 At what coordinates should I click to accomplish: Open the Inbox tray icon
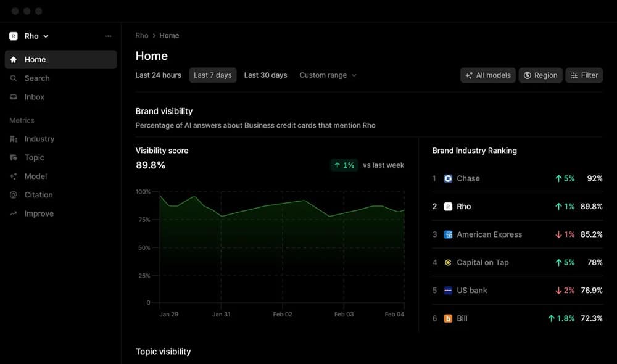coord(14,97)
